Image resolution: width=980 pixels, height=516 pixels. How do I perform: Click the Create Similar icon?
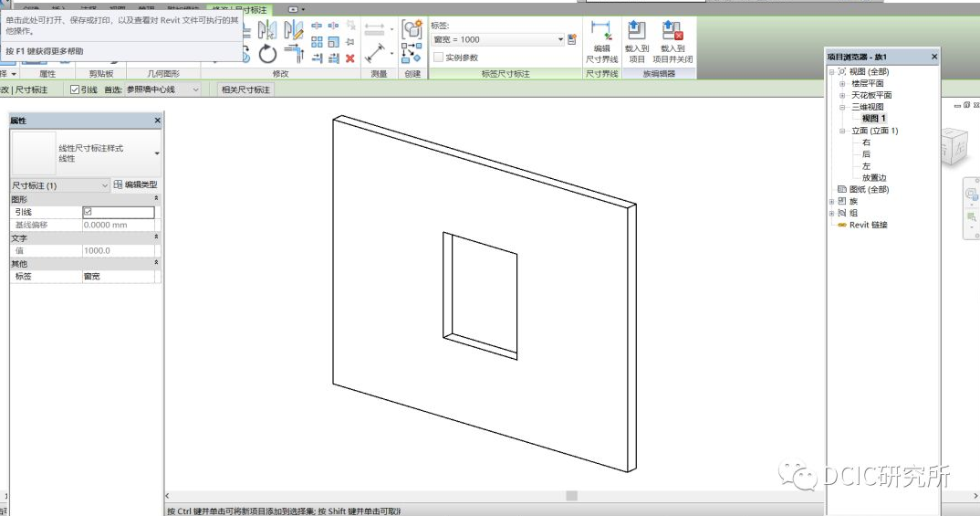tap(412, 53)
